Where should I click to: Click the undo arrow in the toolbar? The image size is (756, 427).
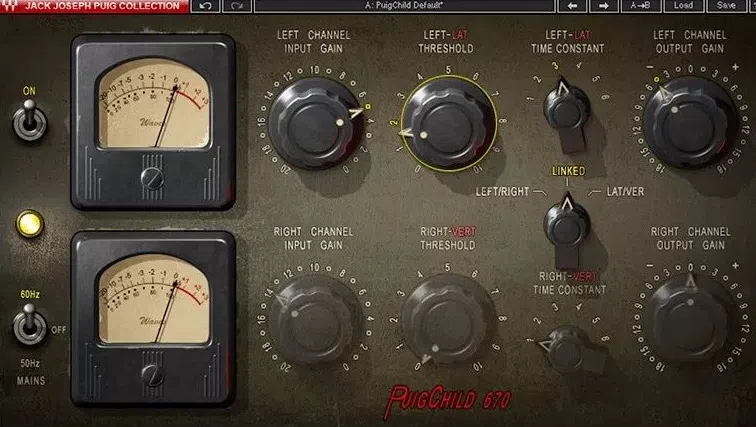(206, 6)
